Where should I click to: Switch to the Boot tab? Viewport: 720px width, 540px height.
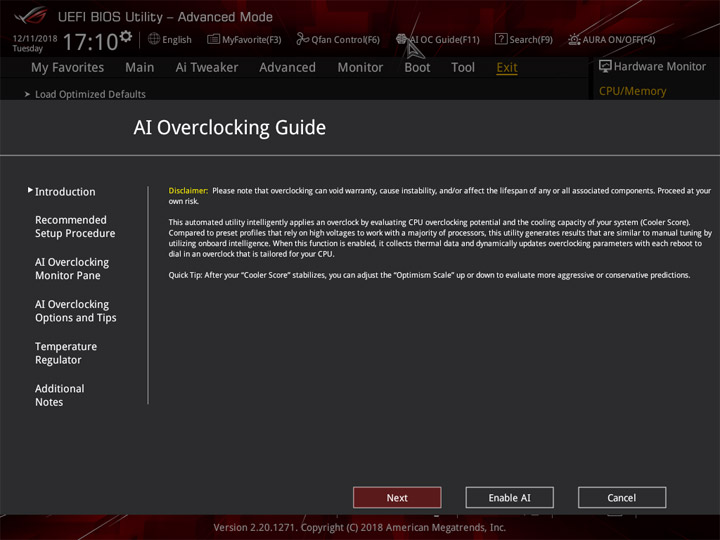(x=417, y=68)
